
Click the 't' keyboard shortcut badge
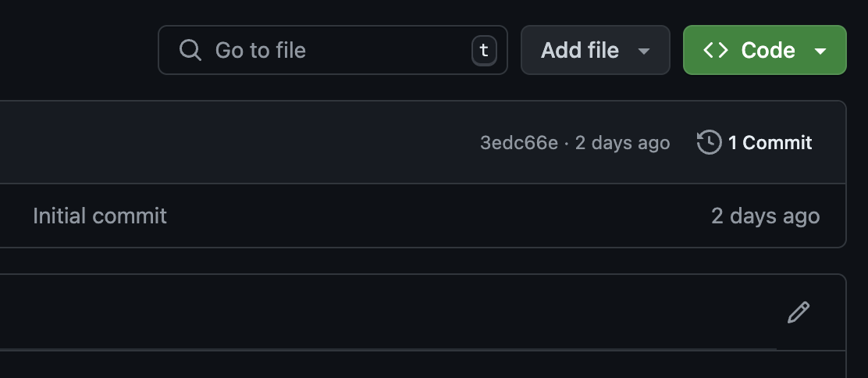point(484,51)
